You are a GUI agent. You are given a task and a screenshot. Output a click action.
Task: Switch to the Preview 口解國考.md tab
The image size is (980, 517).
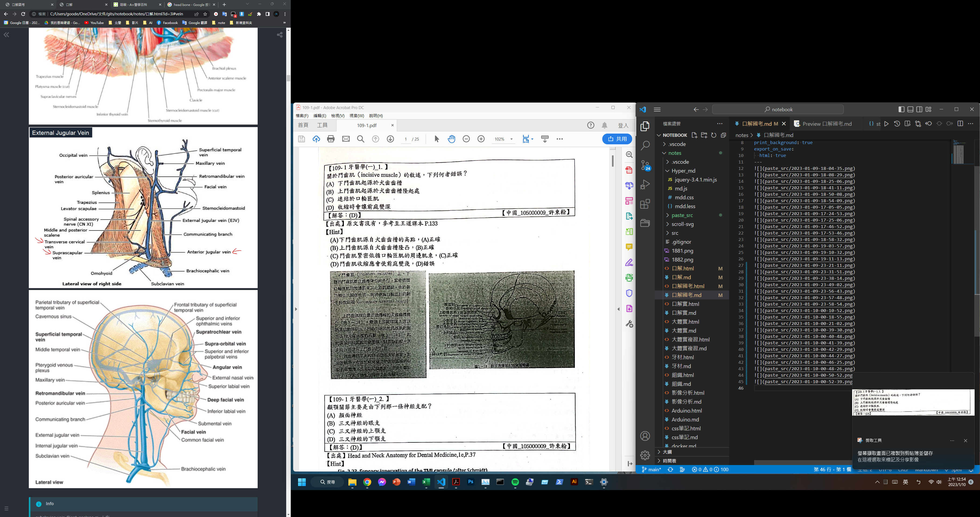[826, 124]
